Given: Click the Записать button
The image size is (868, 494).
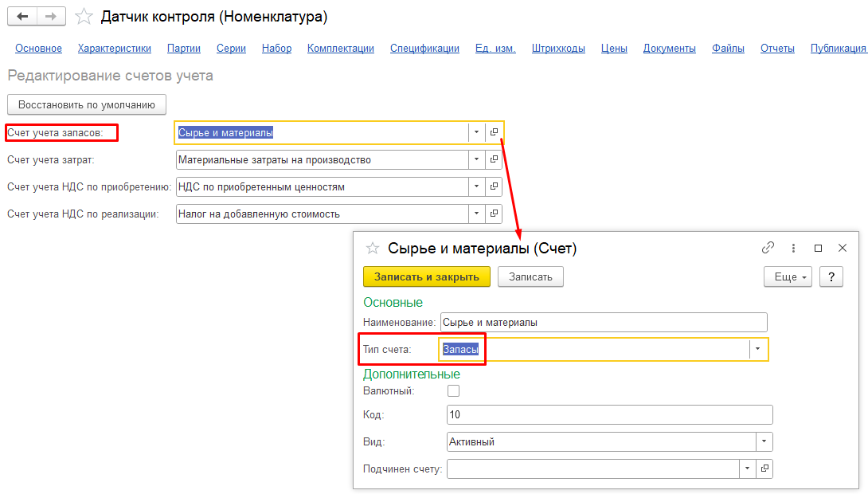Looking at the screenshot, I should pos(530,277).
